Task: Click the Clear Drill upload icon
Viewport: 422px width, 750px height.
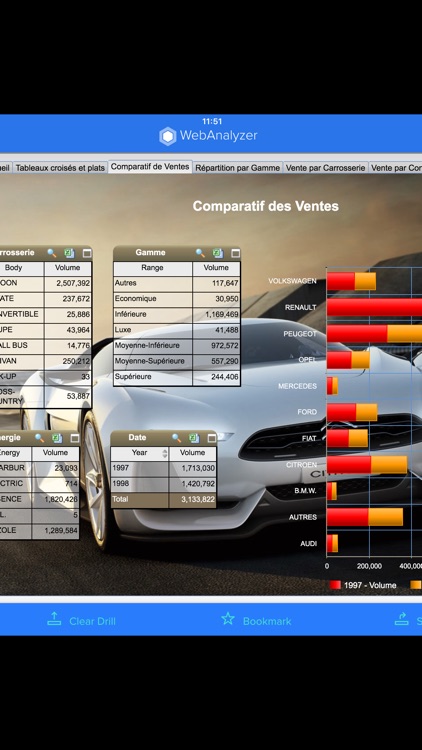Action: 54,619
